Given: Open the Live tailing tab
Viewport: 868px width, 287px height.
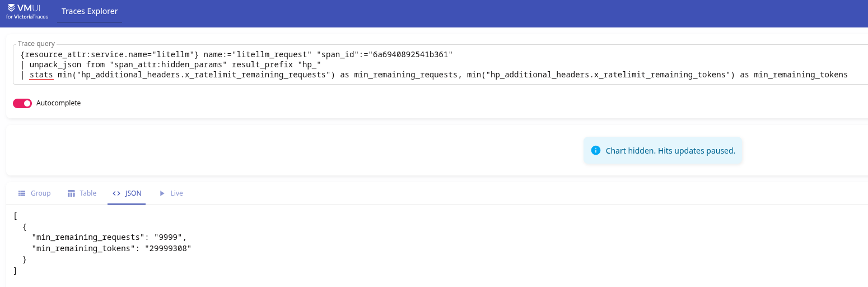Looking at the screenshot, I should point(171,193).
